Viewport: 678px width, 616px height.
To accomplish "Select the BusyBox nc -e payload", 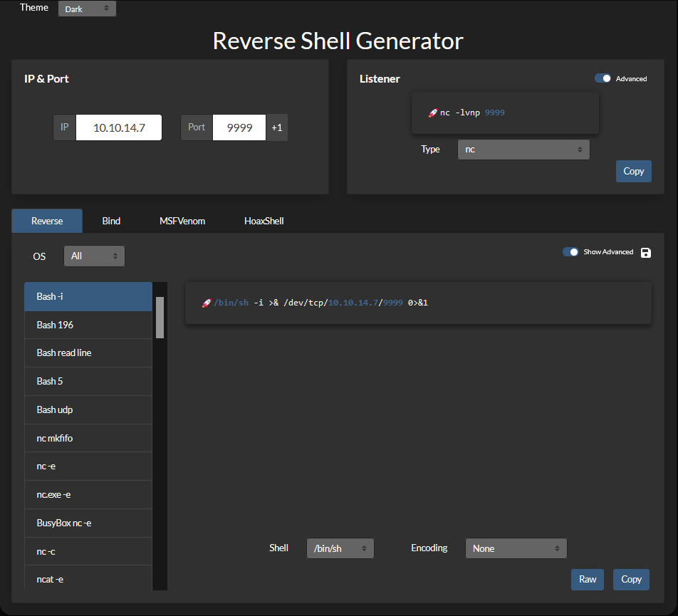I will click(88, 523).
